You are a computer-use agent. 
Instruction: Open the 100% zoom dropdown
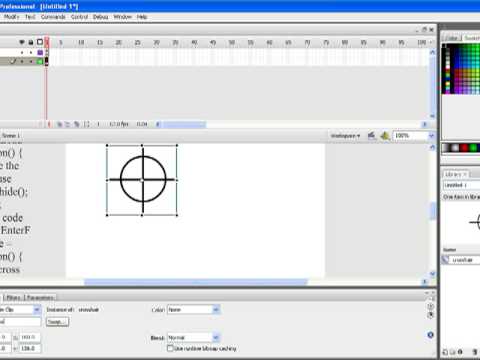click(431, 136)
